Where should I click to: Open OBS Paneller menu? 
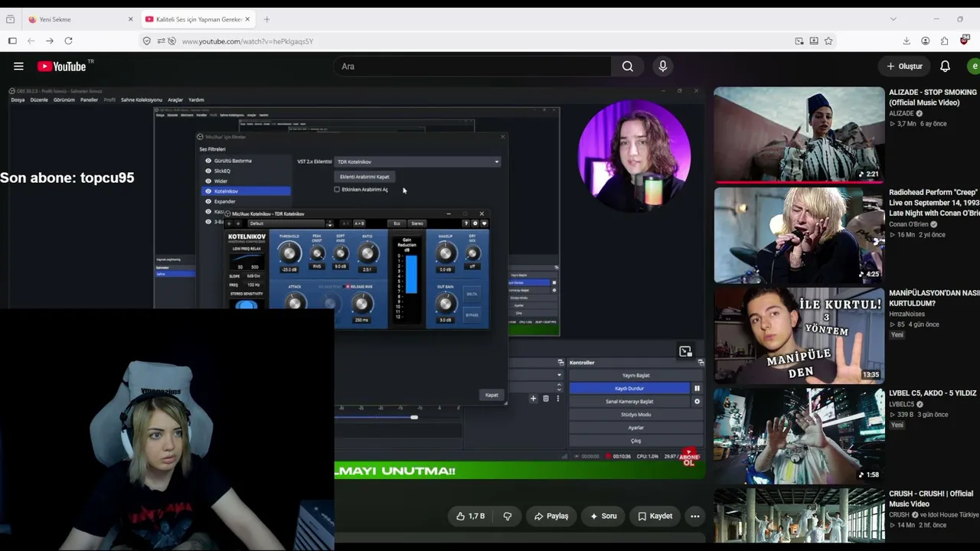point(89,99)
